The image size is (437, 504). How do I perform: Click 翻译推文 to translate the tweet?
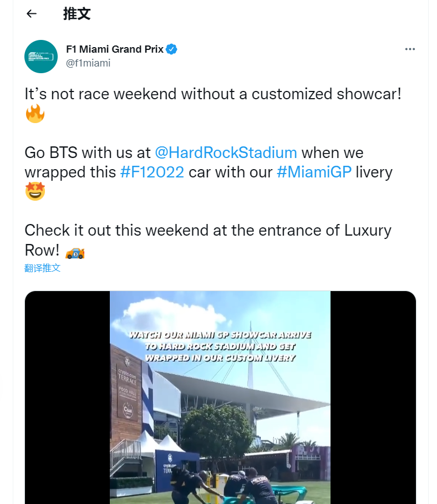point(43,268)
